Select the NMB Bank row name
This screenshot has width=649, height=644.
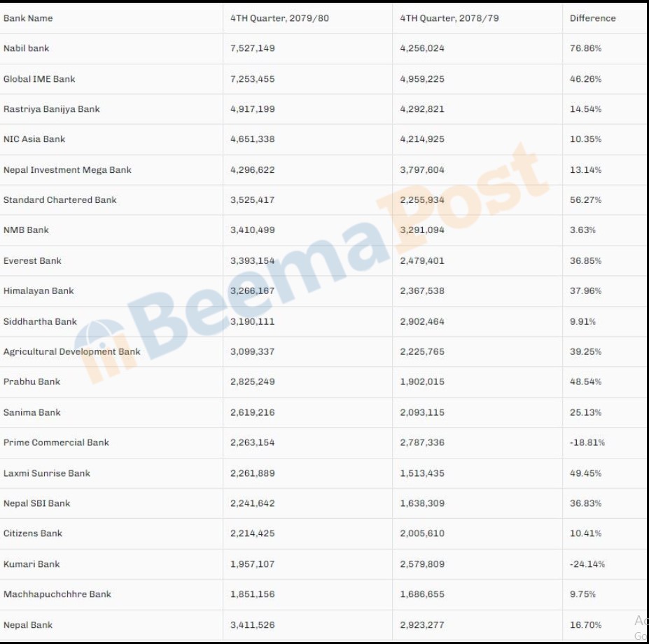click(x=27, y=230)
